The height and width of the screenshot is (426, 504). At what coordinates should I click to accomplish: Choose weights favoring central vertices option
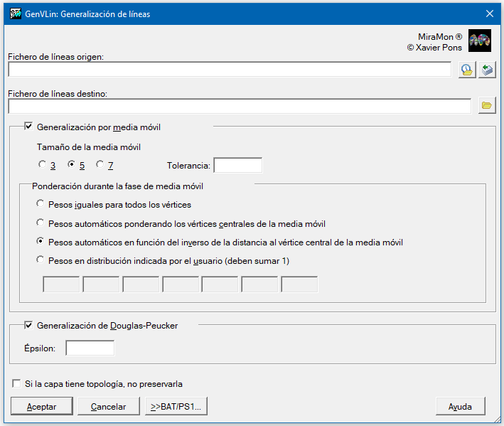pos(41,223)
